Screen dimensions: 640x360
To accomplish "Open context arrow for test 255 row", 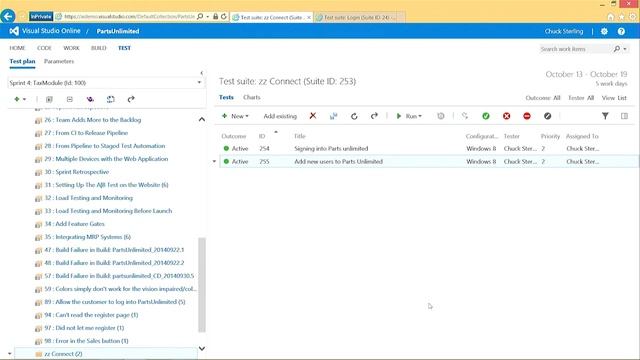I will coord(214,162).
